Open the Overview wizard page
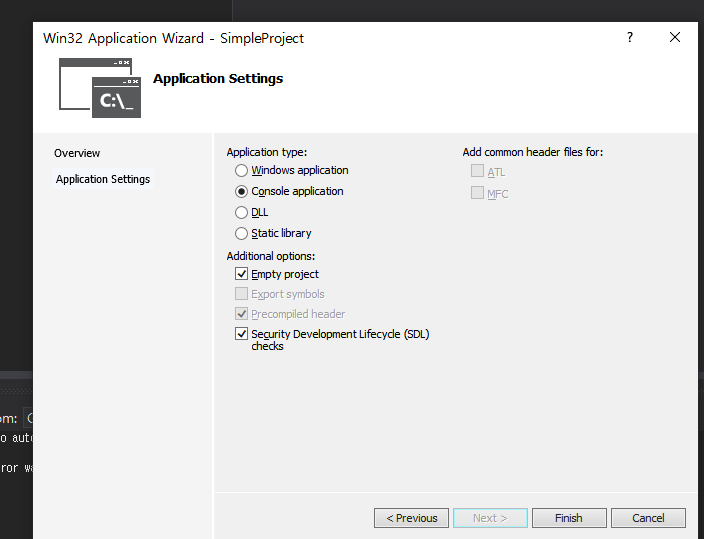The image size is (704, 539). click(77, 153)
